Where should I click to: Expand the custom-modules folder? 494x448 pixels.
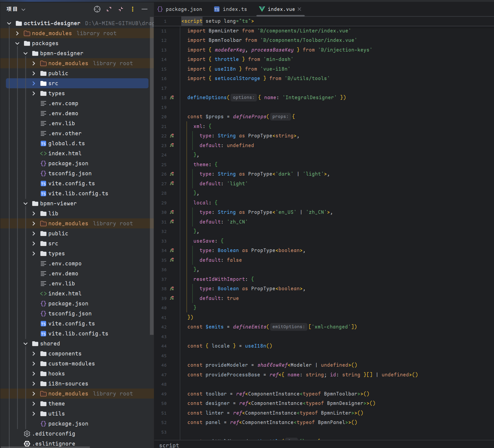click(x=34, y=363)
